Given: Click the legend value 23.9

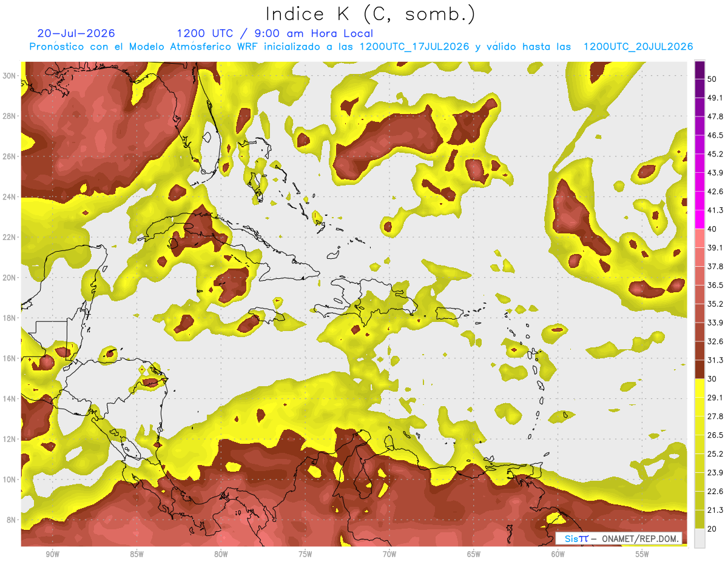Looking at the screenshot, I should [715, 473].
